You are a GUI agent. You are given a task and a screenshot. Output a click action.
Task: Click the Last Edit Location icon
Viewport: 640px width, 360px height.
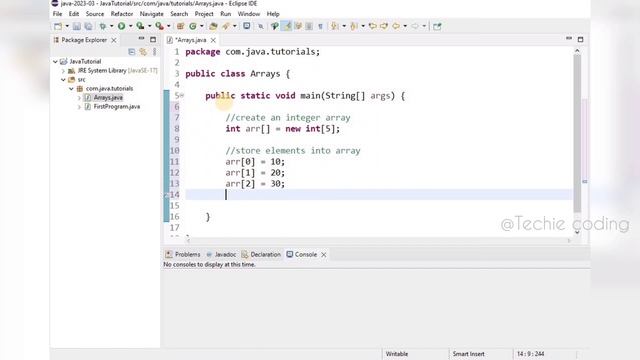tap(373, 26)
